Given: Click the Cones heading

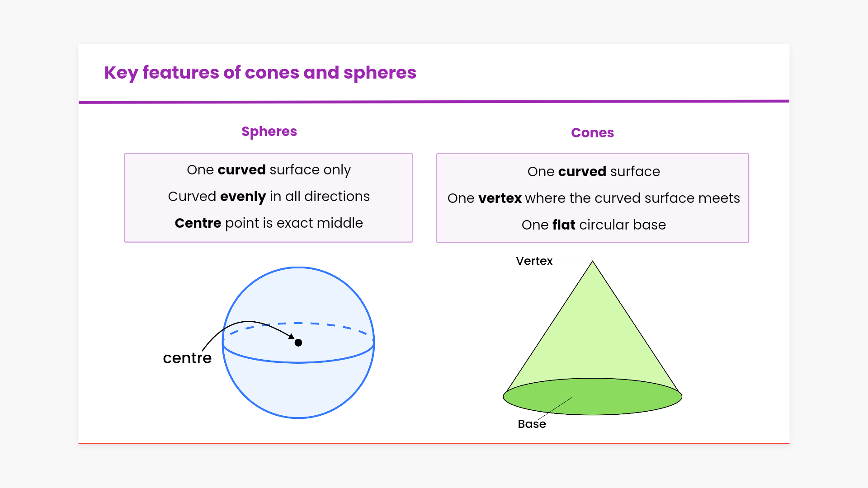Looking at the screenshot, I should point(592,133).
